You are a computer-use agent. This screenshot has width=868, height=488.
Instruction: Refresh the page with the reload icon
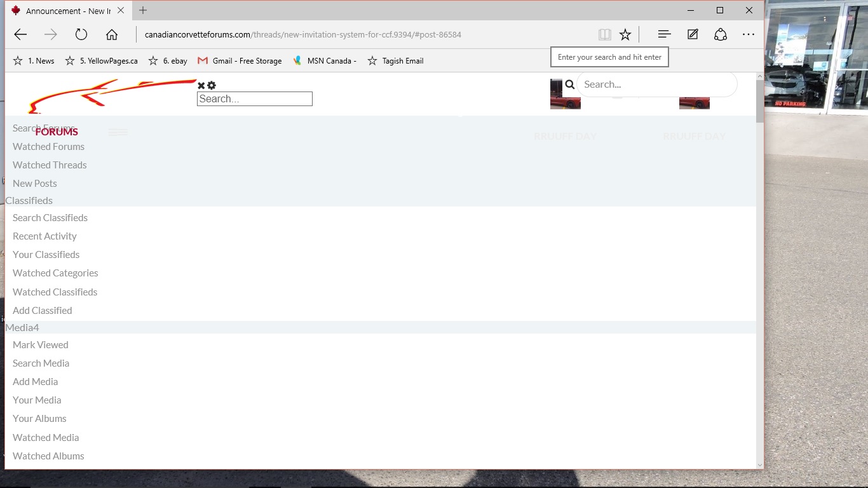pos(81,34)
